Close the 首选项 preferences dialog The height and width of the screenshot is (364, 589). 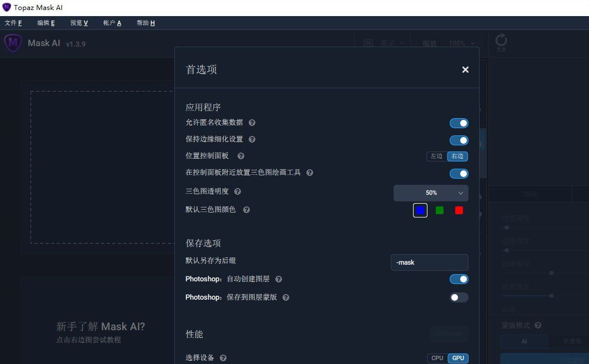[465, 69]
